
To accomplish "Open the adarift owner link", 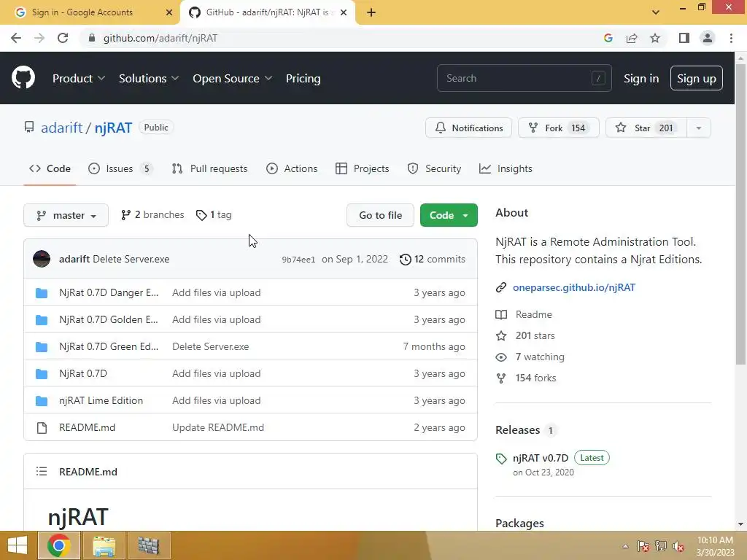I will tap(62, 128).
